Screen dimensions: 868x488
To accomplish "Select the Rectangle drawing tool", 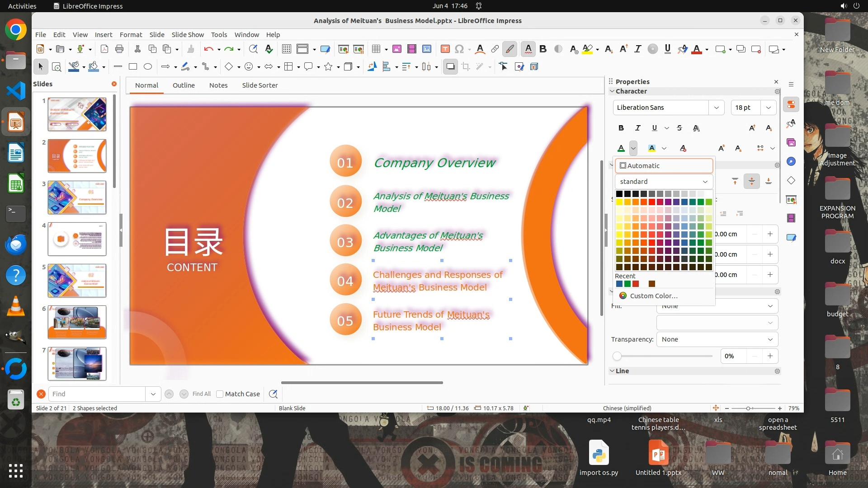I will [x=133, y=67].
